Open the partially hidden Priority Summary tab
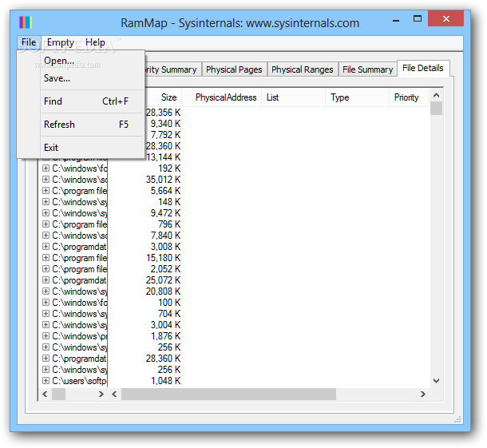The width and height of the screenshot is (487, 448). [173, 69]
